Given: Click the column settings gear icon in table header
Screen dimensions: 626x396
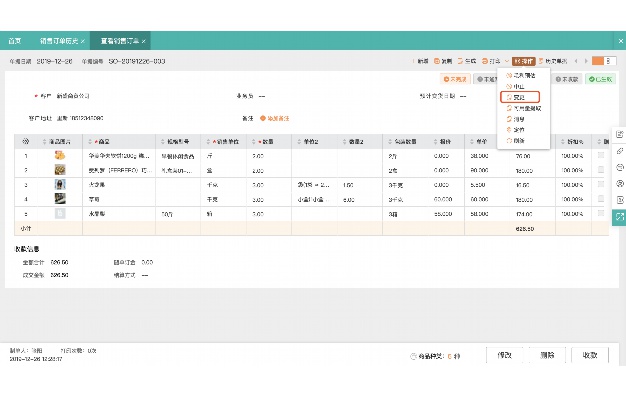Looking at the screenshot, I should point(26,141).
